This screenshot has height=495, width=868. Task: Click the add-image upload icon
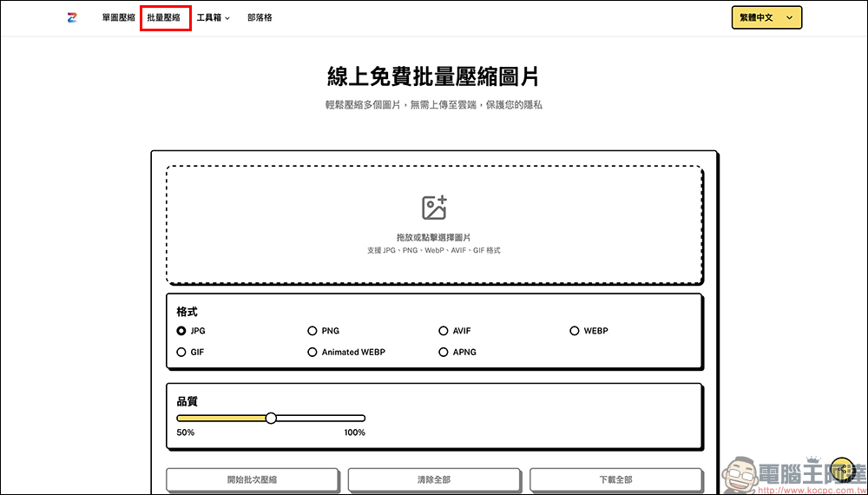click(434, 208)
